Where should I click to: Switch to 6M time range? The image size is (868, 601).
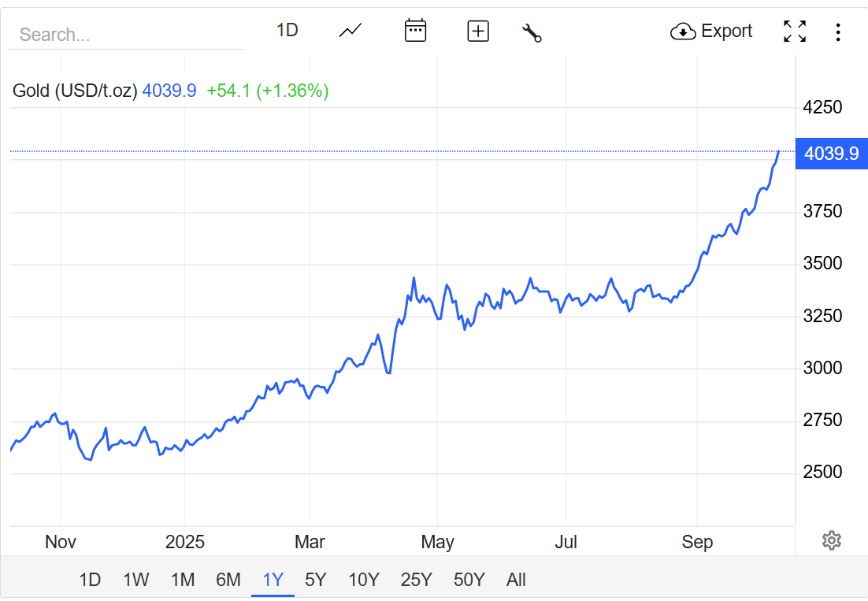click(228, 581)
